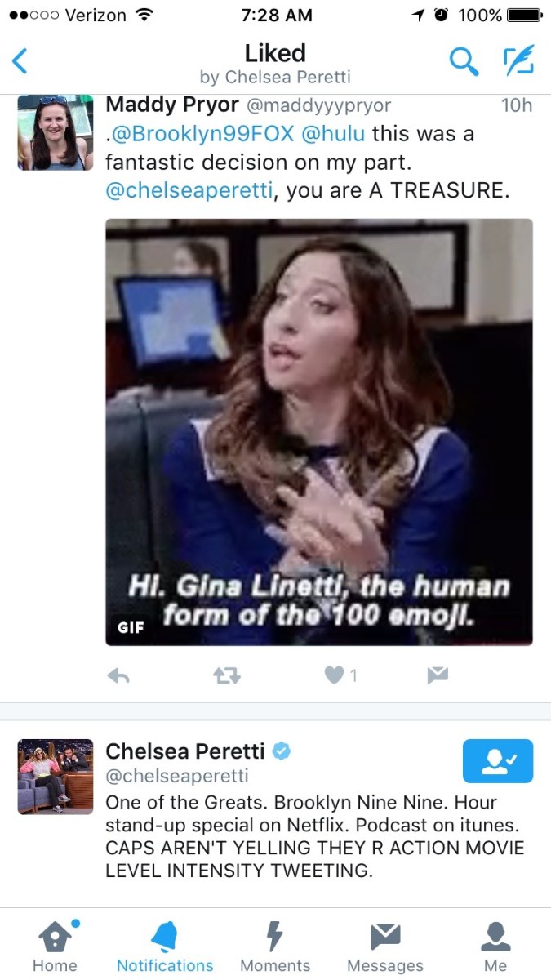Open the Moments tab
Screen dimensions: 551x980
point(275,947)
